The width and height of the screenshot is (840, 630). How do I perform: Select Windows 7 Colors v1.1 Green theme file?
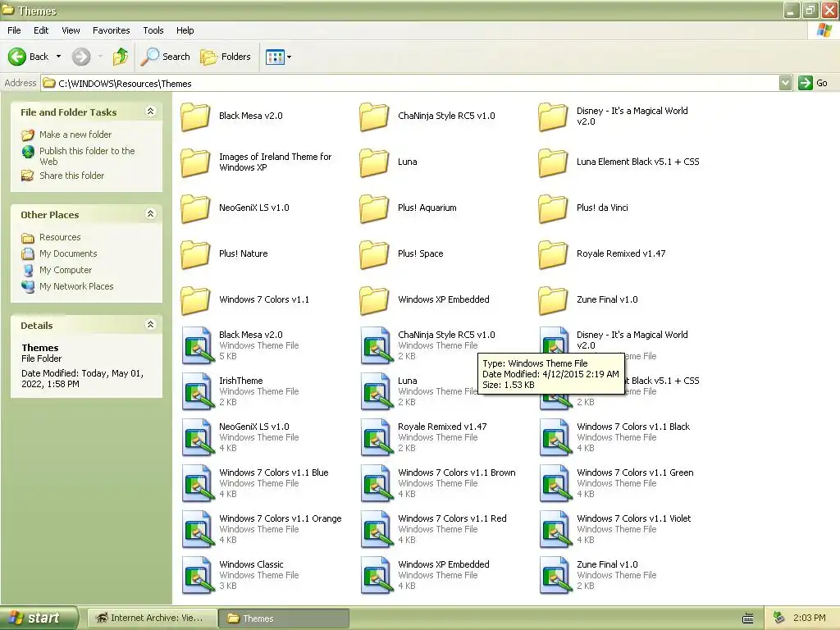coord(555,484)
